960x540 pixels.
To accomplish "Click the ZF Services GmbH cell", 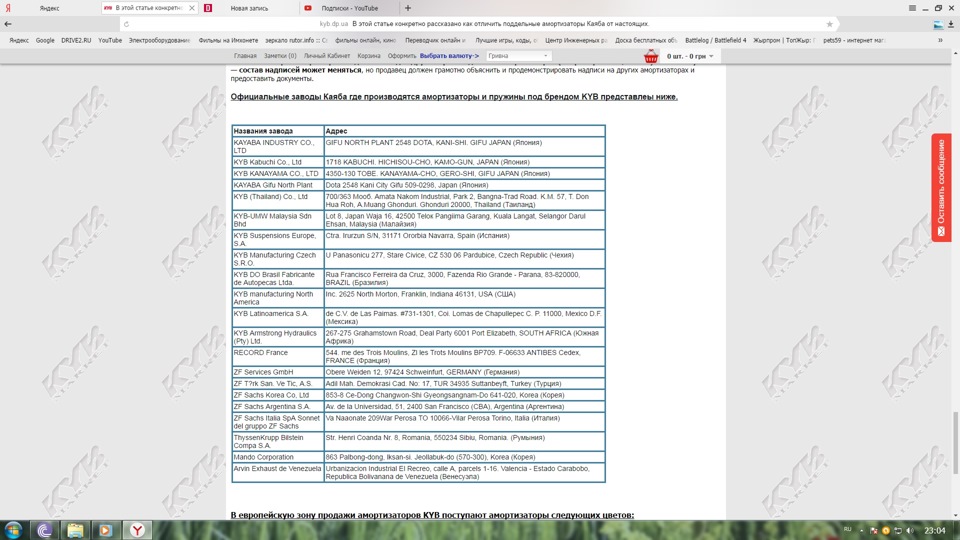I will pos(278,372).
